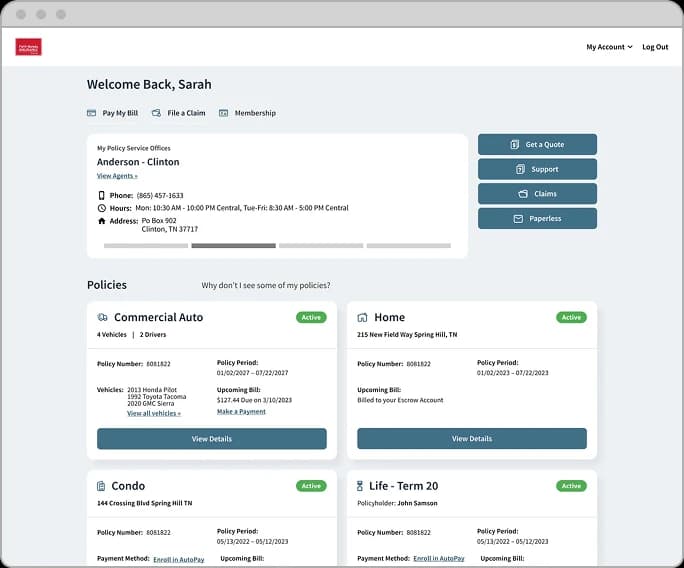Click the Policies section heading
Image resolution: width=684 pixels, height=568 pixels.
point(107,285)
